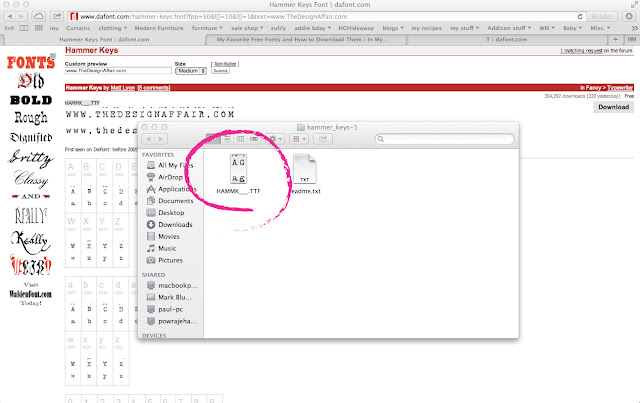The image size is (640, 403).
Task: Go forward in Safari toolbar
Action: tap(22, 17)
